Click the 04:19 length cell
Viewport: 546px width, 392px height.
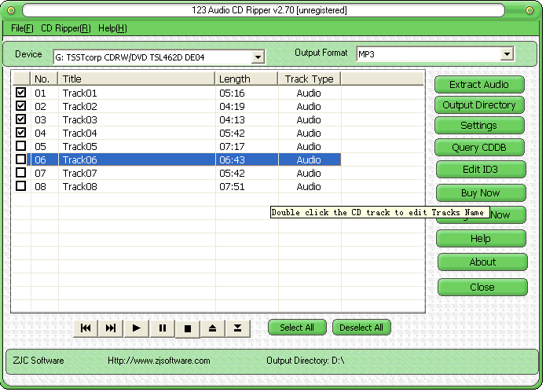click(232, 107)
